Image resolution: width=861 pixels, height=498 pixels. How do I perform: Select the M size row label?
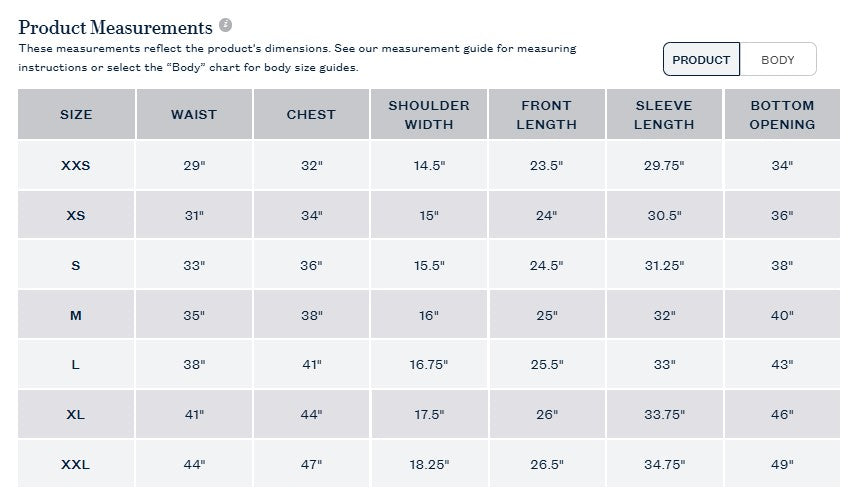[x=76, y=315]
